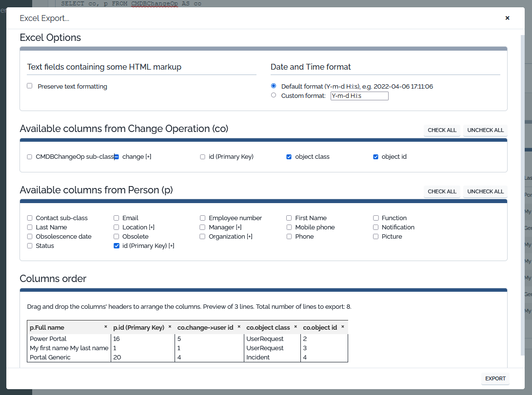
Task: Click Uncheck All for Person columns
Action: (x=485, y=191)
